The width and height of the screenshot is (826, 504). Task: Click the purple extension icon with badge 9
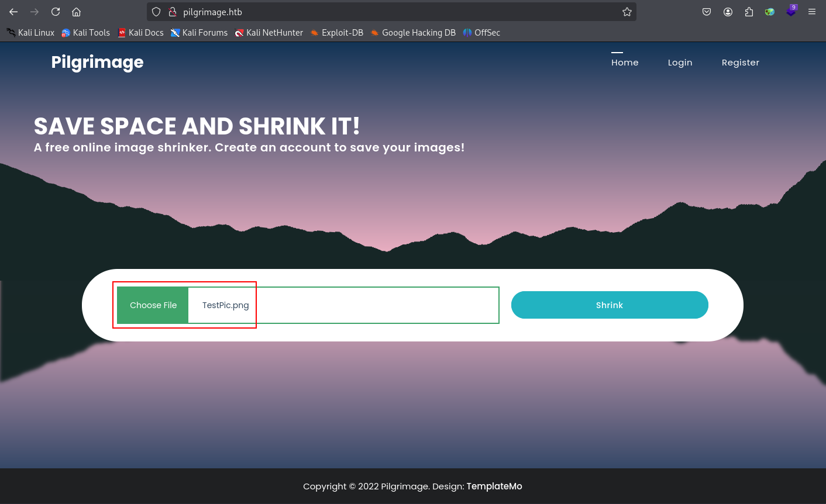coord(791,11)
